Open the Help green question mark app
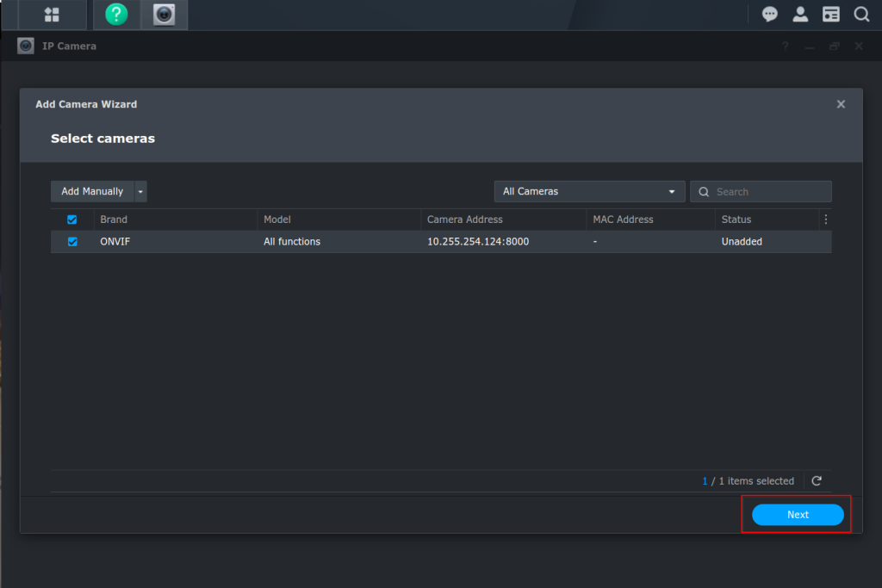The image size is (882, 588). [116, 15]
